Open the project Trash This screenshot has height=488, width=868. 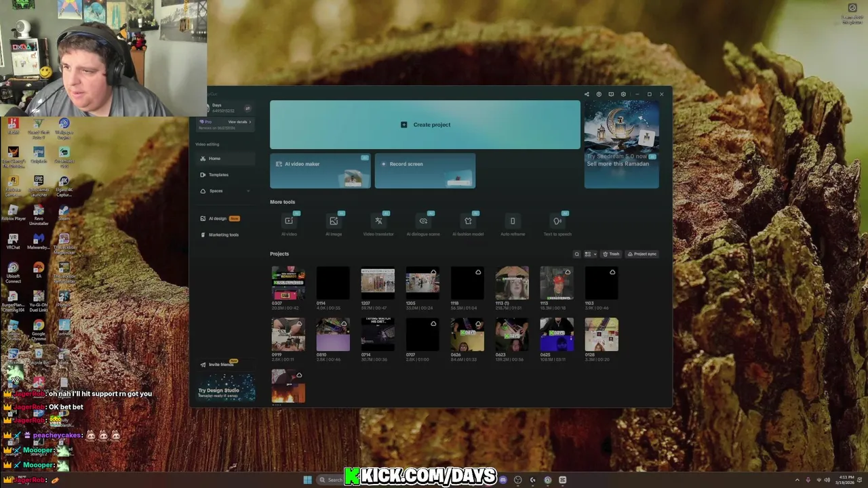coord(611,254)
